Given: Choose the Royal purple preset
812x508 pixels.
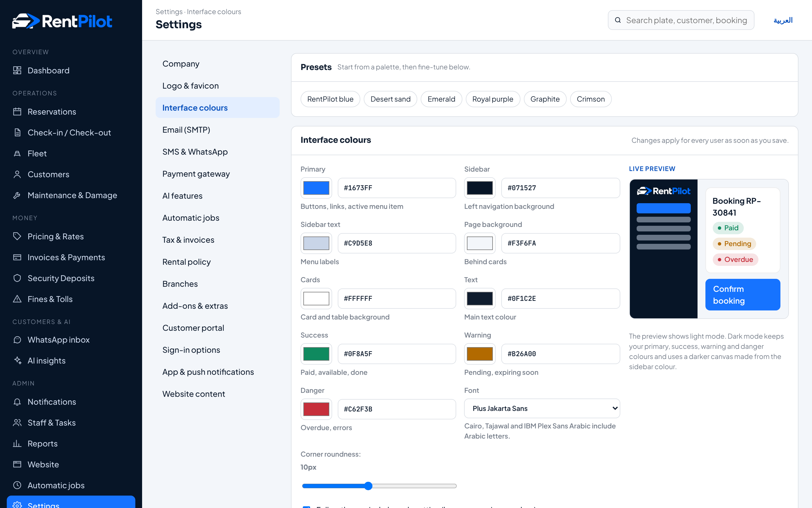Looking at the screenshot, I should pos(493,99).
